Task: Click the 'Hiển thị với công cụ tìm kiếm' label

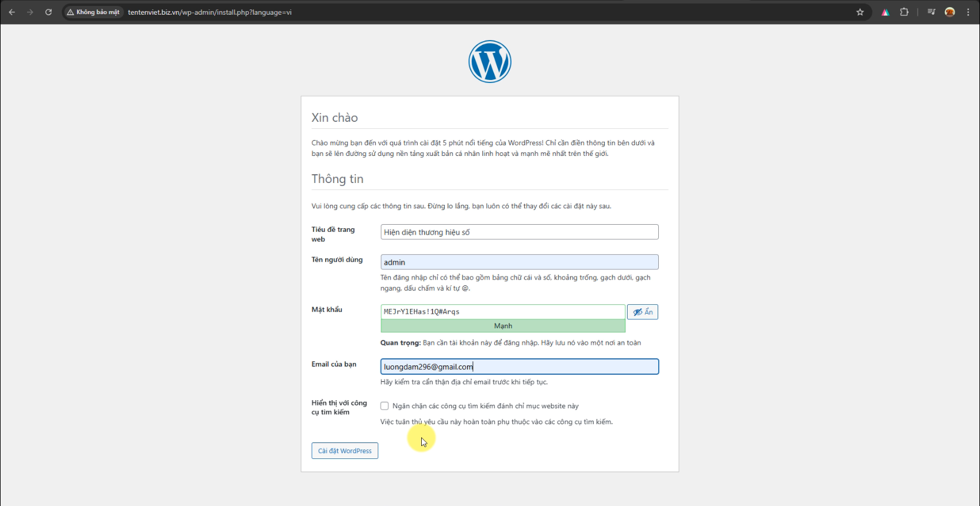Action: (x=339, y=407)
